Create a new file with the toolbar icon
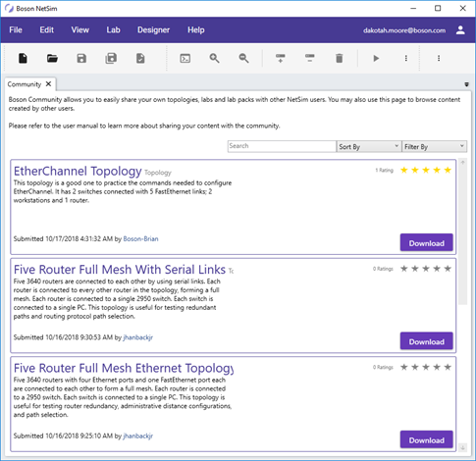This screenshot has height=461, width=476. click(23, 59)
